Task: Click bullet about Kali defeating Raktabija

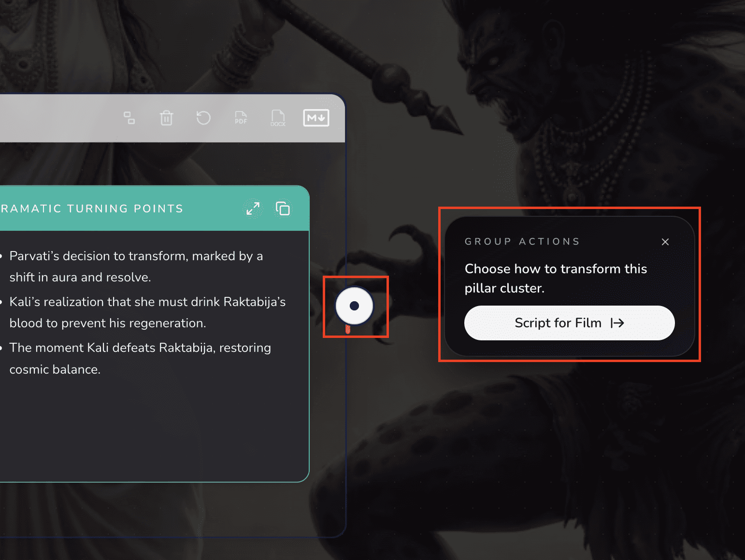Action: pyautogui.click(x=140, y=358)
